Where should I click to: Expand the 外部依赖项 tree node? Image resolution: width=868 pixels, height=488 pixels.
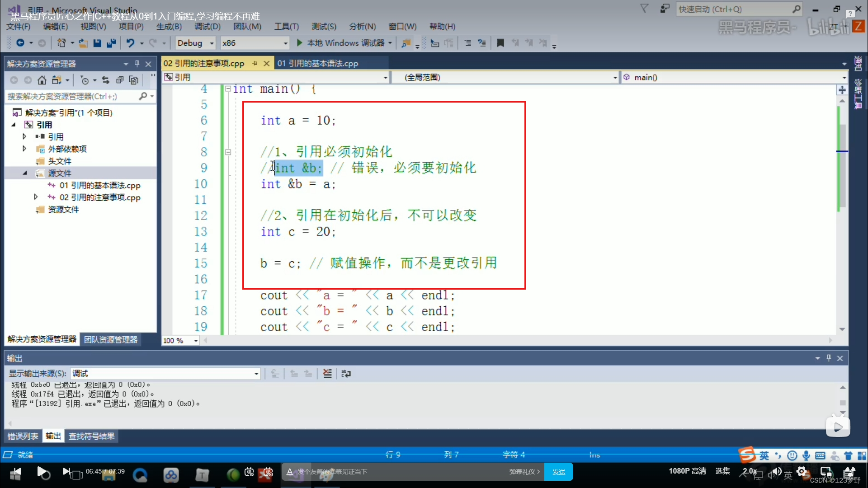(24, 149)
